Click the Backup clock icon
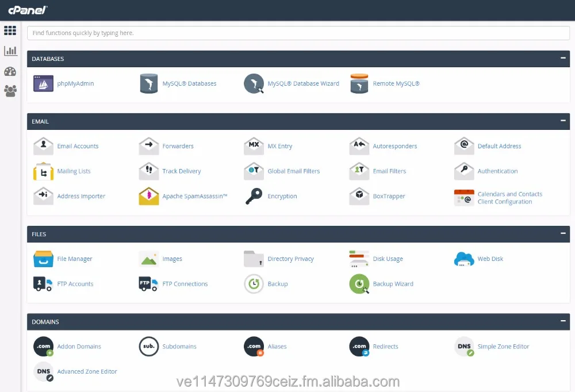 (254, 284)
